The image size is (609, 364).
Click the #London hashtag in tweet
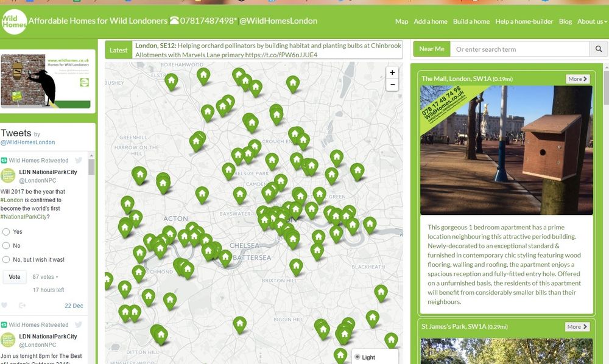click(x=12, y=200)
